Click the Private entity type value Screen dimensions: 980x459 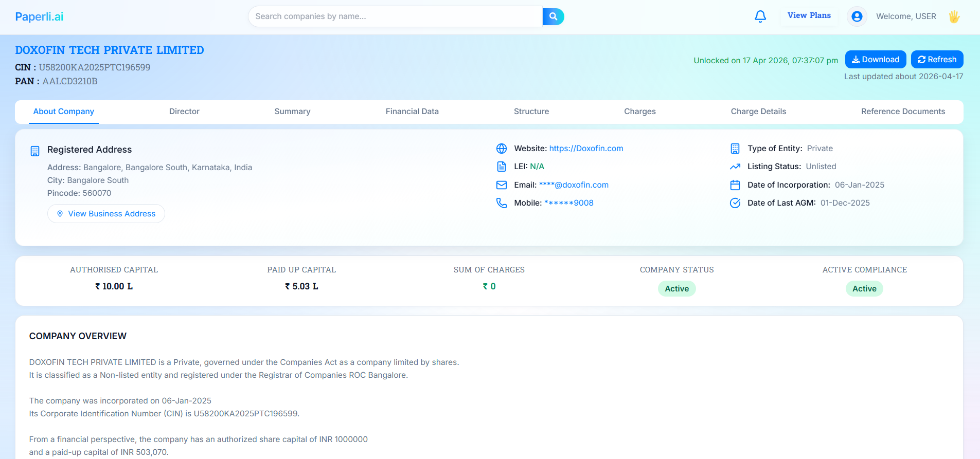(820, 149)
